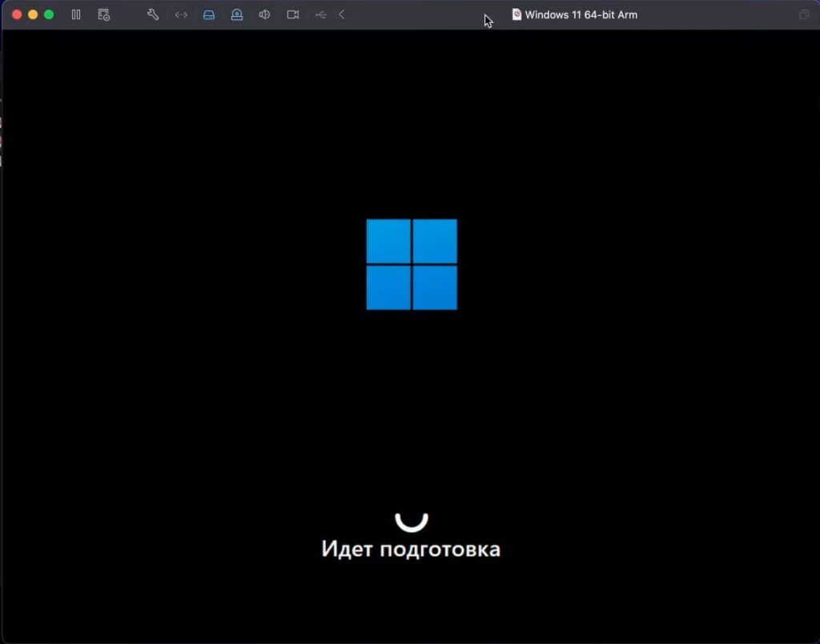Close the virtual machine window

pyautogui.click(x=17, y=14)
